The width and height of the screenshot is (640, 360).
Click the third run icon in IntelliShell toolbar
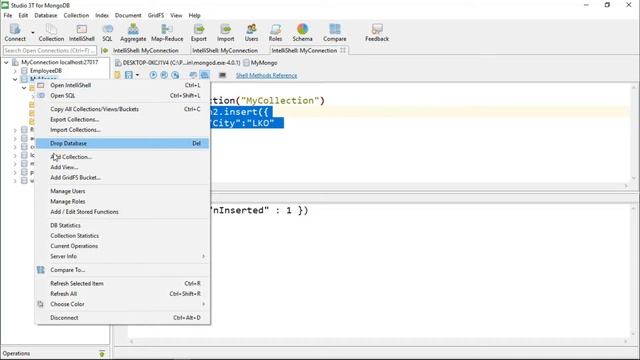click(x=175, y=75)
